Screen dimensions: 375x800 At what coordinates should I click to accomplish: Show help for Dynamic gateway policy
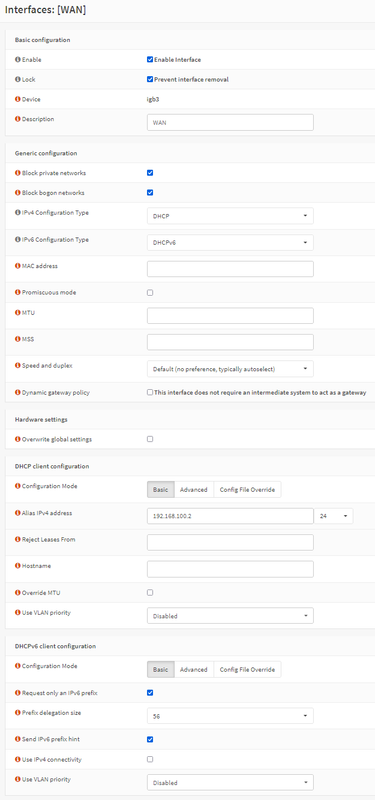pyautogui.click(x=18, y=392)
